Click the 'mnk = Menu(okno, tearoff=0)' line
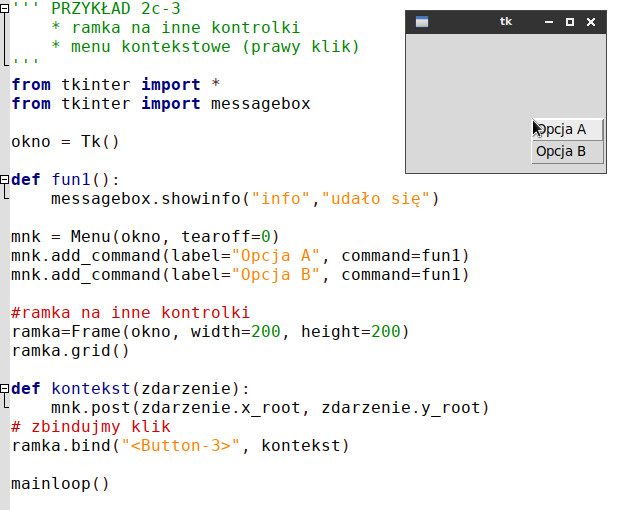This screenshot has width=630, height=510. [145, 236]
